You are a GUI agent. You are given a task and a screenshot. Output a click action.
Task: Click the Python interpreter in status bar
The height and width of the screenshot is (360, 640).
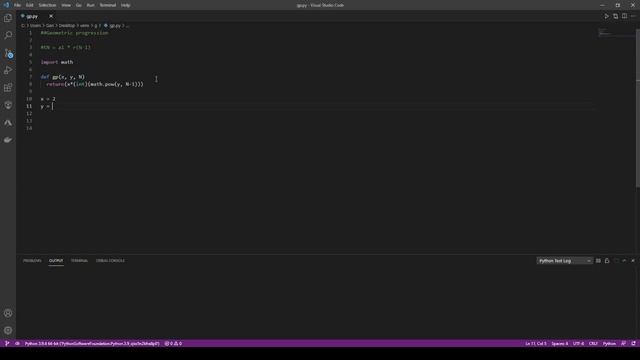(92, 344)
